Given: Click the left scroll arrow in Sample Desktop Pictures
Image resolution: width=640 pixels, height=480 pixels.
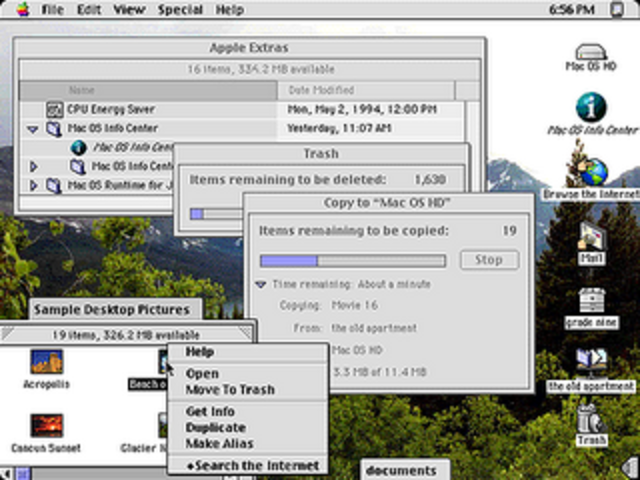Looking at the screenshot, I should tap(7, 474).
